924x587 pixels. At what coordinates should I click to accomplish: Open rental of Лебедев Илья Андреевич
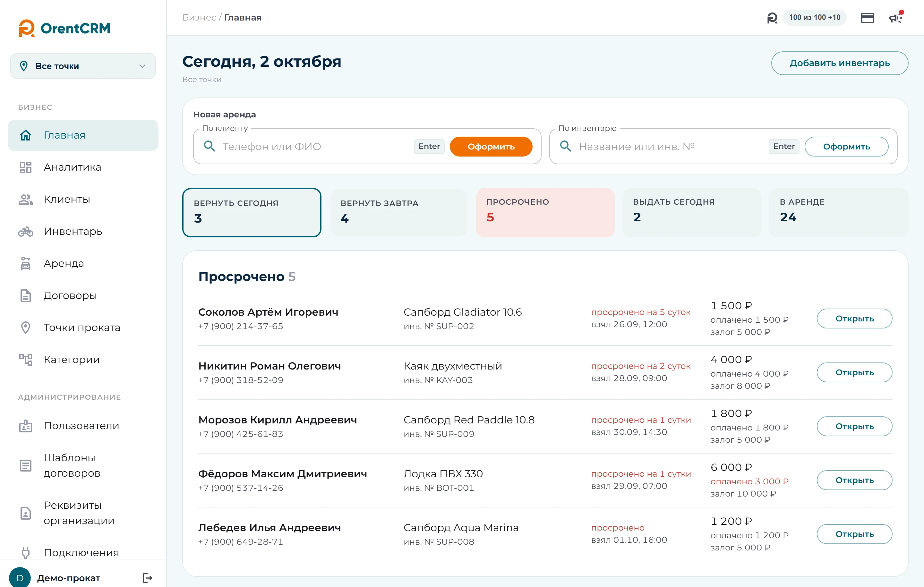point(855,534)
